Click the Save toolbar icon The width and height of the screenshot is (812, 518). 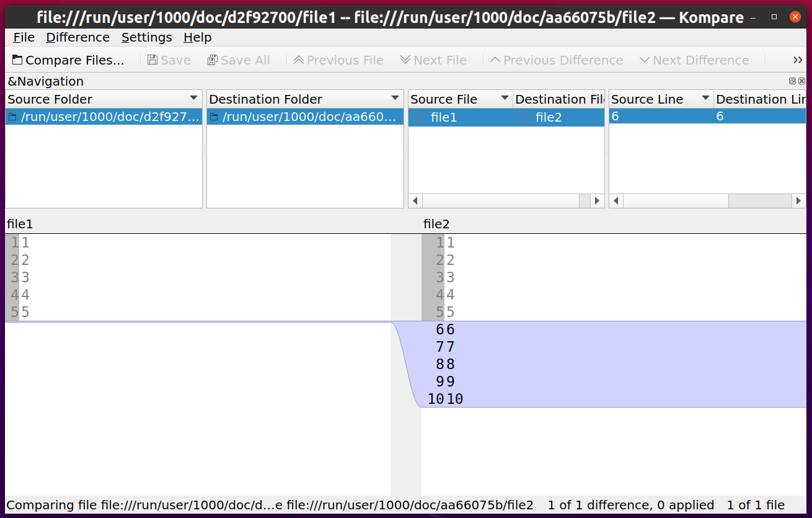click(169, 60)
